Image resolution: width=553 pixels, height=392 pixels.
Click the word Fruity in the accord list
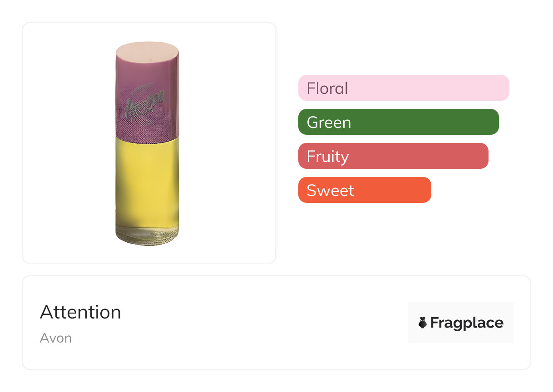(x=328, y=157)
